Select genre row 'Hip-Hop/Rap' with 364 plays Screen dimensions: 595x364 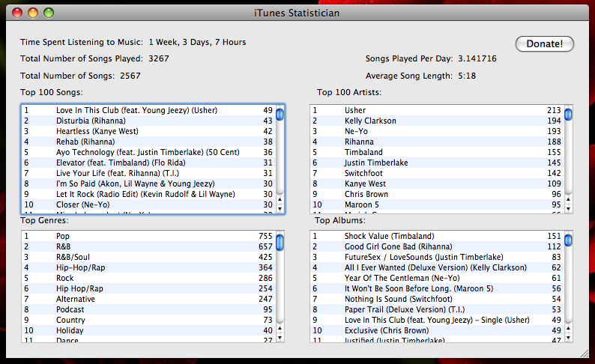click(x=148, y=267)
